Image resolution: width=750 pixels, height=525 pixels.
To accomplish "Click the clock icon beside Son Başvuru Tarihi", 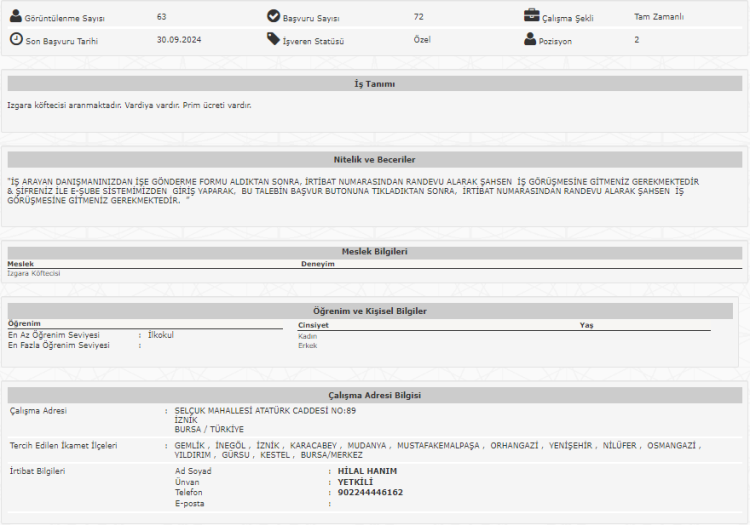I will pyautogui.click(x=16, y=39).
